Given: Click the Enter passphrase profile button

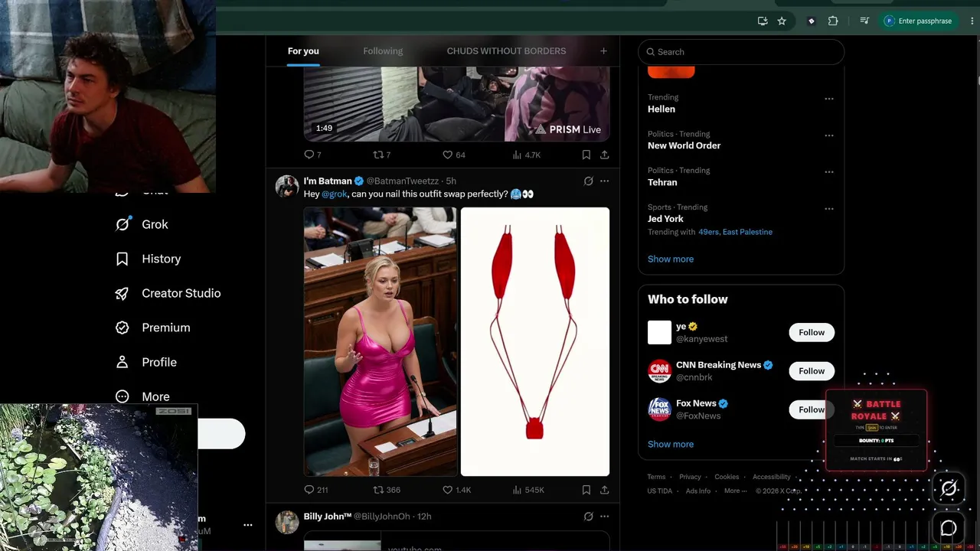Looking at the screenshot, I should click(919, 21).
